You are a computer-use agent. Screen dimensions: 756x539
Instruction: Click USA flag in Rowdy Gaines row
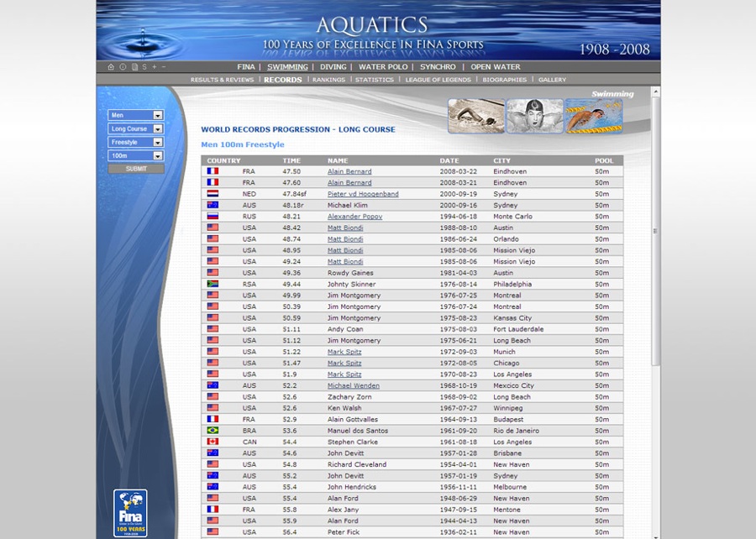213,273
